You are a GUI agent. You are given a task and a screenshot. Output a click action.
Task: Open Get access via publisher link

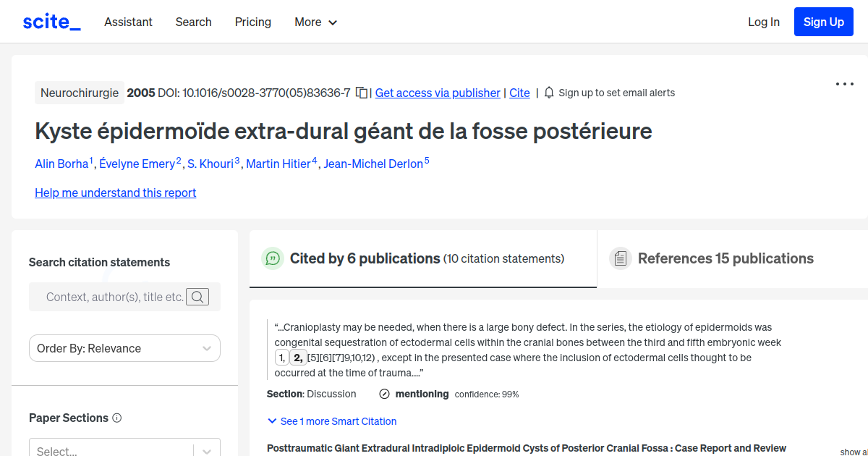point(437,93)
